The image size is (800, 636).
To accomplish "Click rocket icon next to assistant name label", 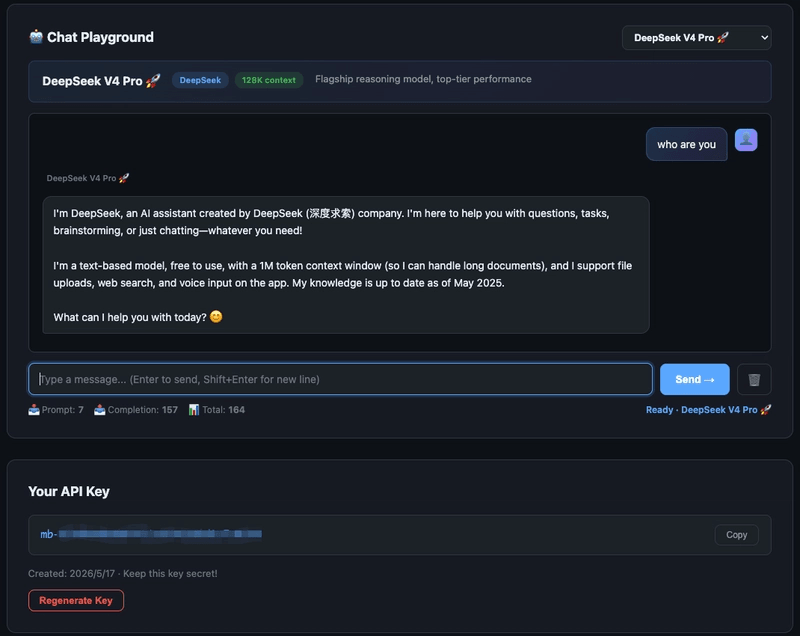I will tap(124, 178).
